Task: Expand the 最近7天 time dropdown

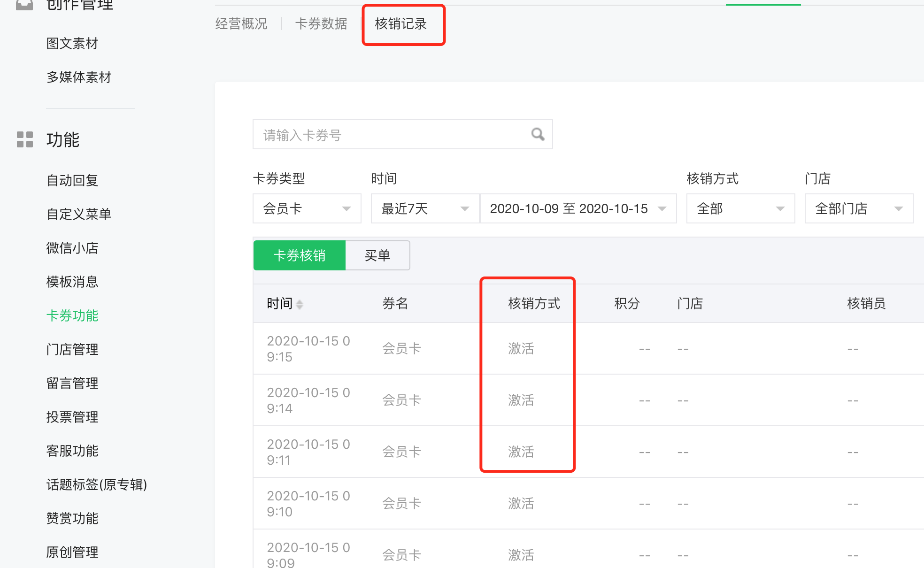Action: tap(424, 208)
